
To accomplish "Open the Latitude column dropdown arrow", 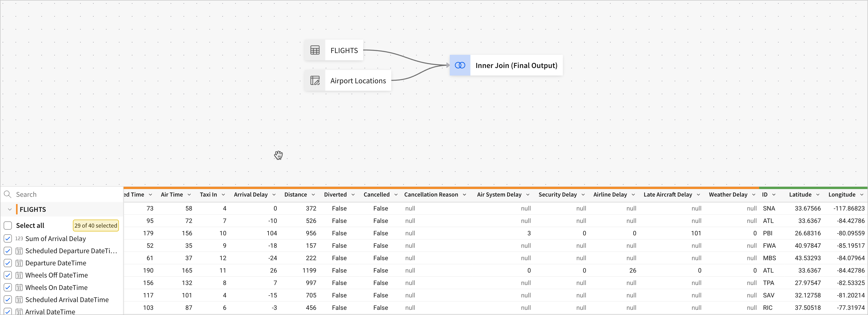I will click(x=817, y=194).
